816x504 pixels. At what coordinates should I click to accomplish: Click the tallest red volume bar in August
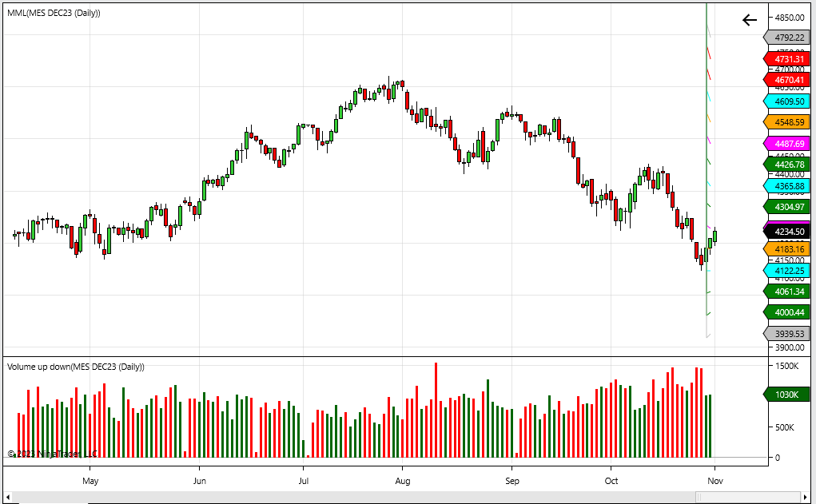pos(436,410)
